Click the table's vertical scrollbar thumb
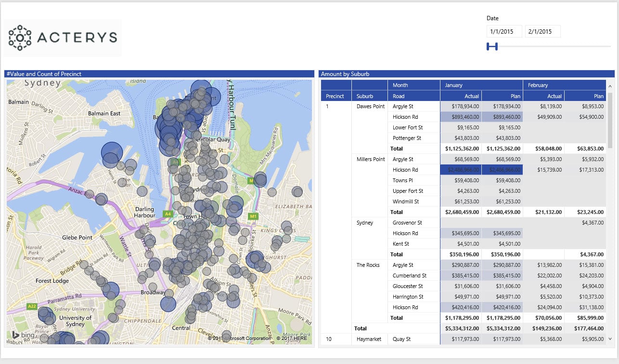The height and width of the screenshot is (364, 619). click(610, 120)
